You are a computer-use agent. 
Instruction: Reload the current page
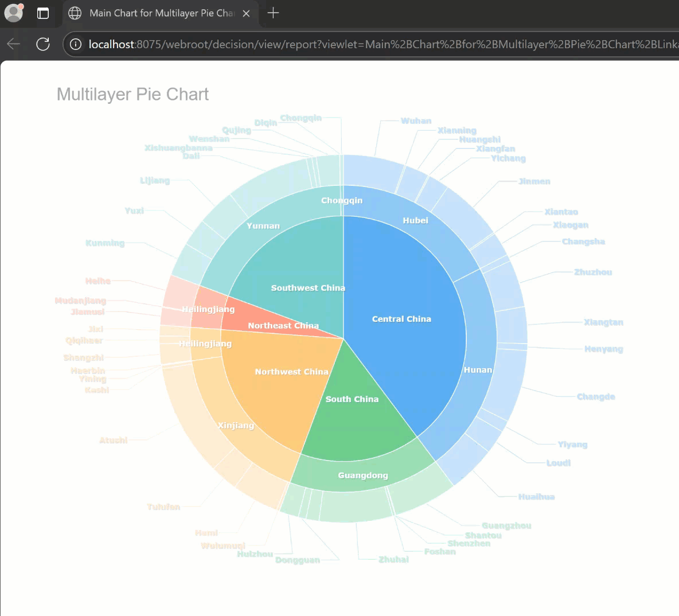coord(43,44)
